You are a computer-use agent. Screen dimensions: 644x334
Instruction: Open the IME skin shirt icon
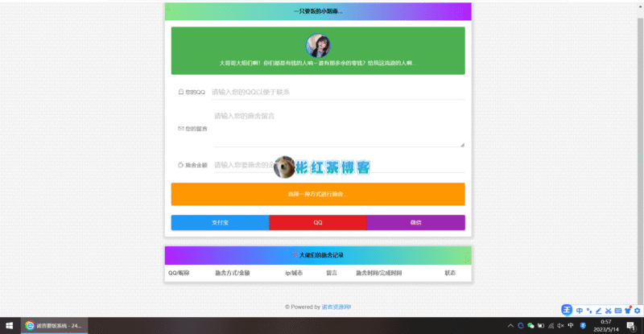pos(628,311)
